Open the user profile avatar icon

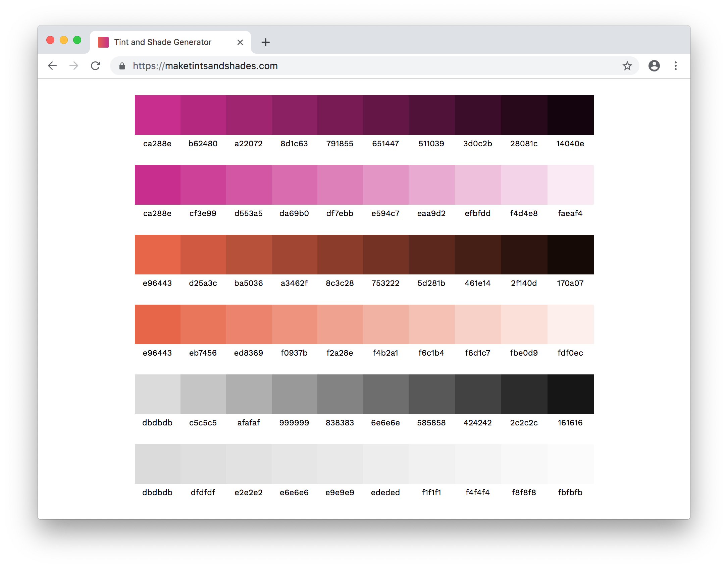click(x=654, y=66)
